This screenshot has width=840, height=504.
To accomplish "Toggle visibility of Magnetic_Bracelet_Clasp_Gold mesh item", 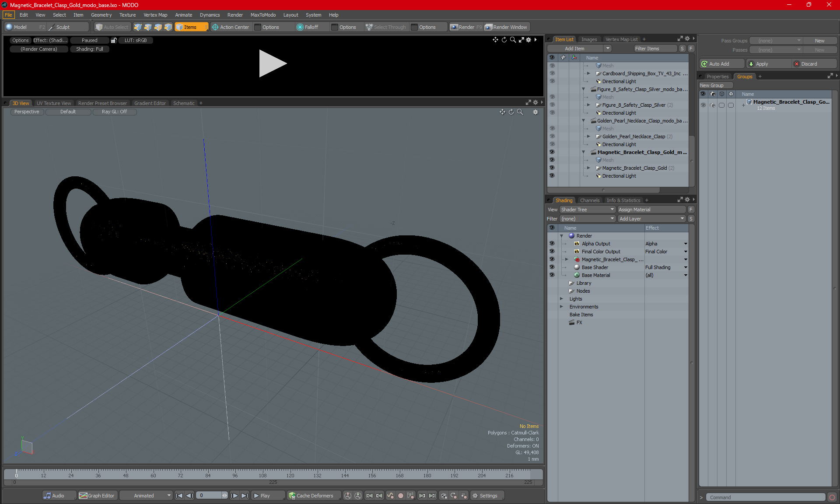I will pos(552,168).
